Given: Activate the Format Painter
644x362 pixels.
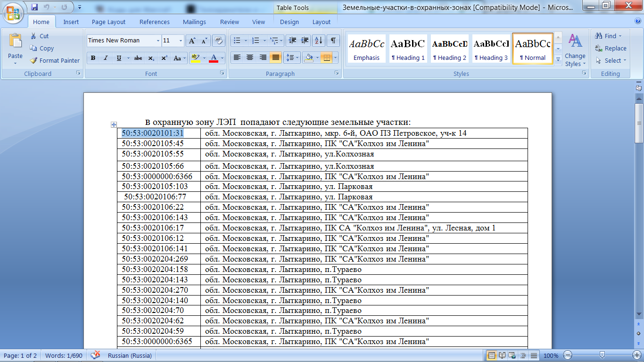Looking at the screenshot, I should click(55, 60).
